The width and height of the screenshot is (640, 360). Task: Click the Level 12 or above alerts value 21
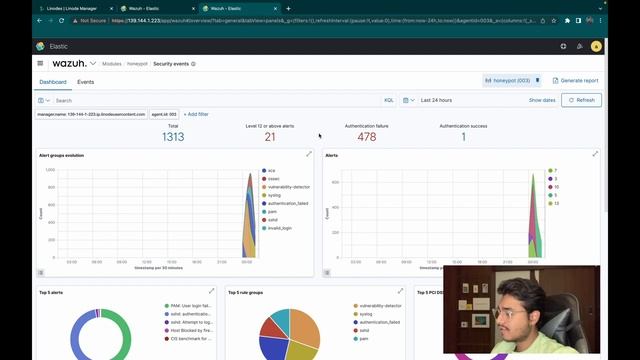point(270,137)
